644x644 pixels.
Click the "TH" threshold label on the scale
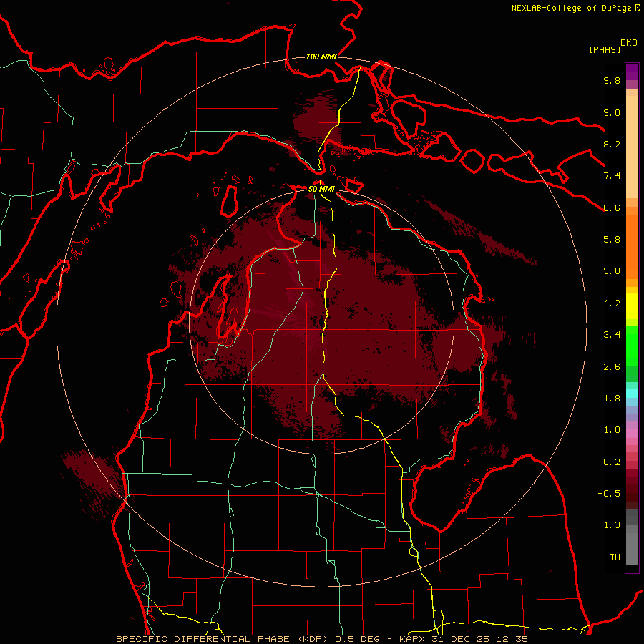(x=615, y=557)
